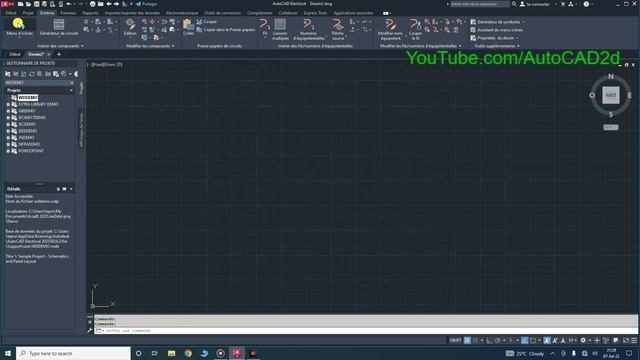The image size is (640, 360).
Task: Click the Couper circuit button
Action: (x=207, y=22)
